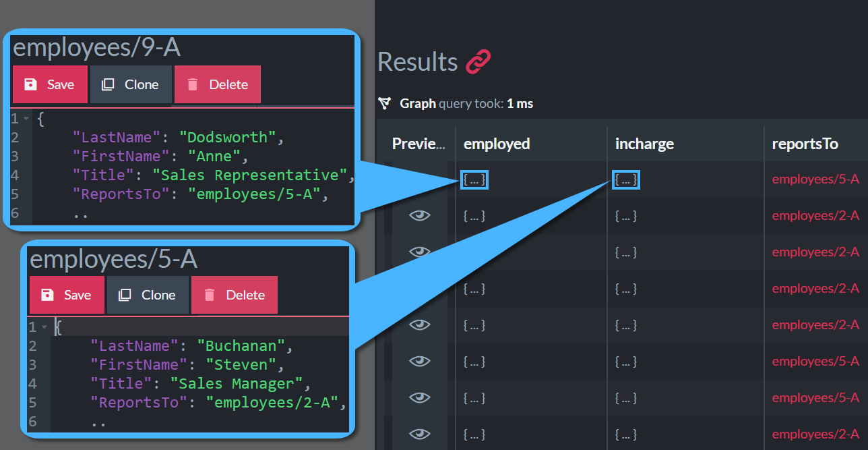Open the employees/5-A link in first row

[815, 179]
